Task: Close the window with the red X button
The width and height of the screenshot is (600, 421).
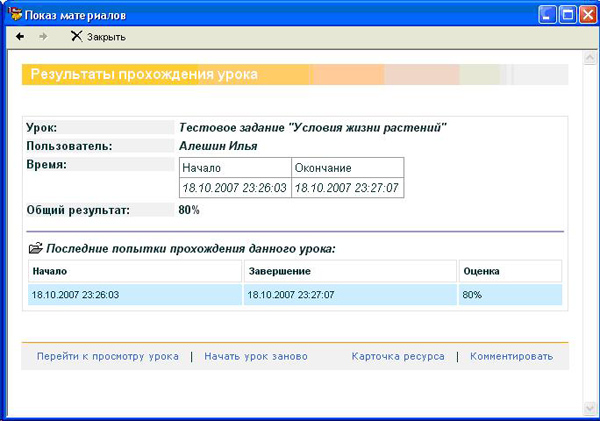Action: coord(588,15)
